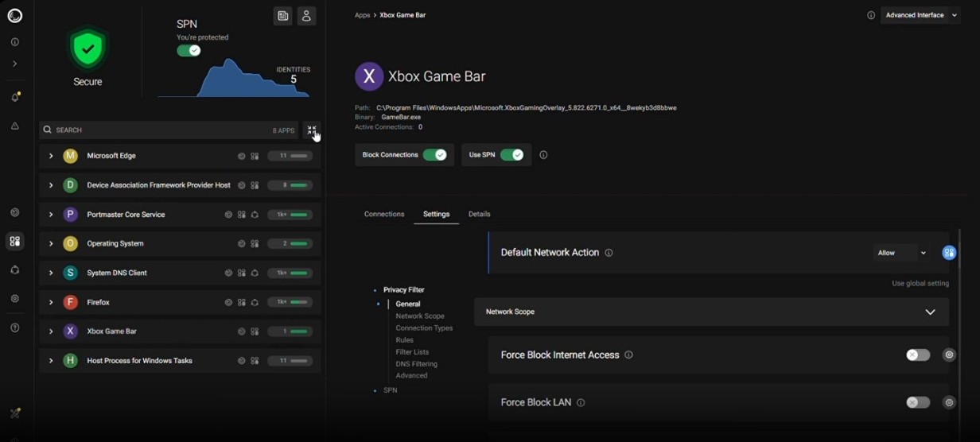
Task: Click Microsoft Edge's connections icon
Action: tap(241, 157)
